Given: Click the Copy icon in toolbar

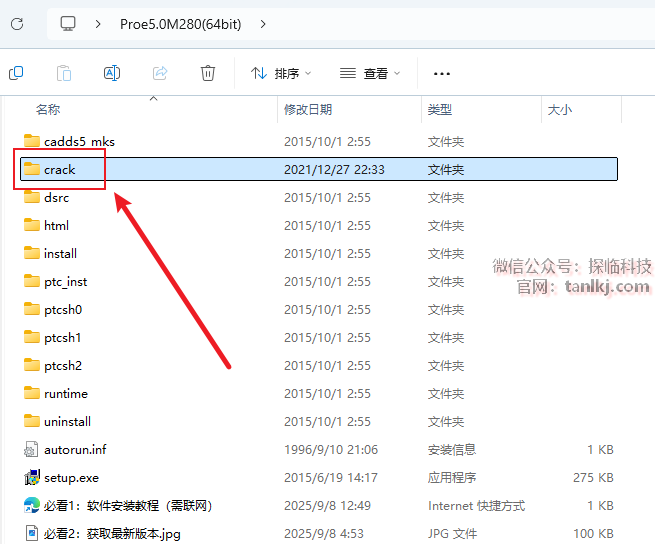Looking at the screenshot, I should (x=16, y=73).
